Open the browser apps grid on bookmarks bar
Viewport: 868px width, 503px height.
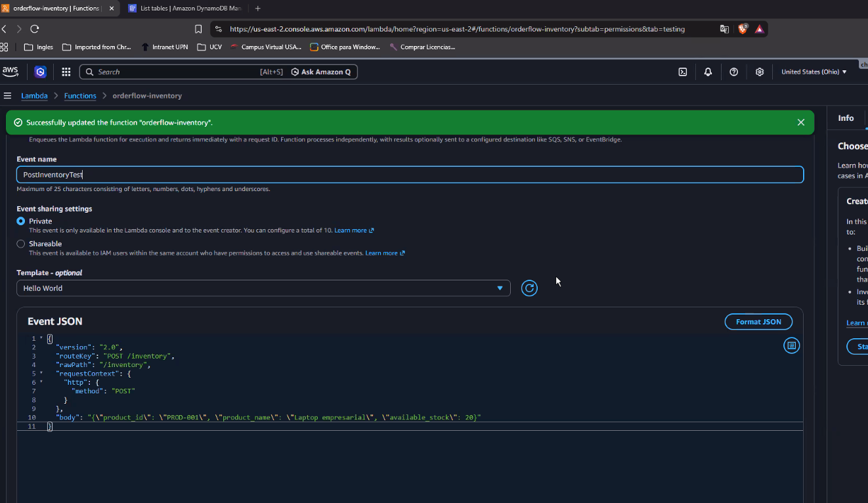[x=5, y=47]
